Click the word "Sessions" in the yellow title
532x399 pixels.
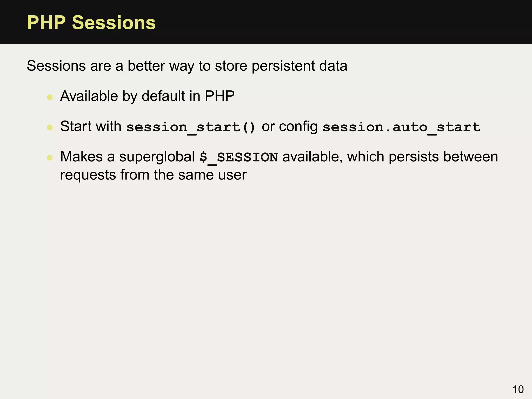click(114, 23)
